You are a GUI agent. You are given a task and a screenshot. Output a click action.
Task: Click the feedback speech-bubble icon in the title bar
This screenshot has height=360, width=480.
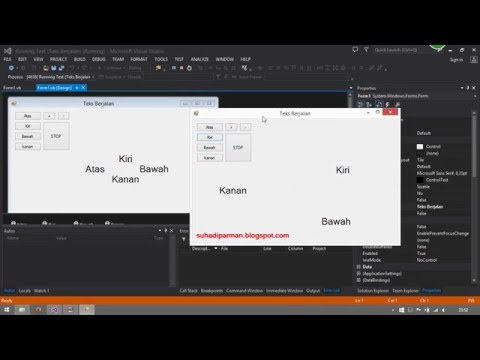355,50
